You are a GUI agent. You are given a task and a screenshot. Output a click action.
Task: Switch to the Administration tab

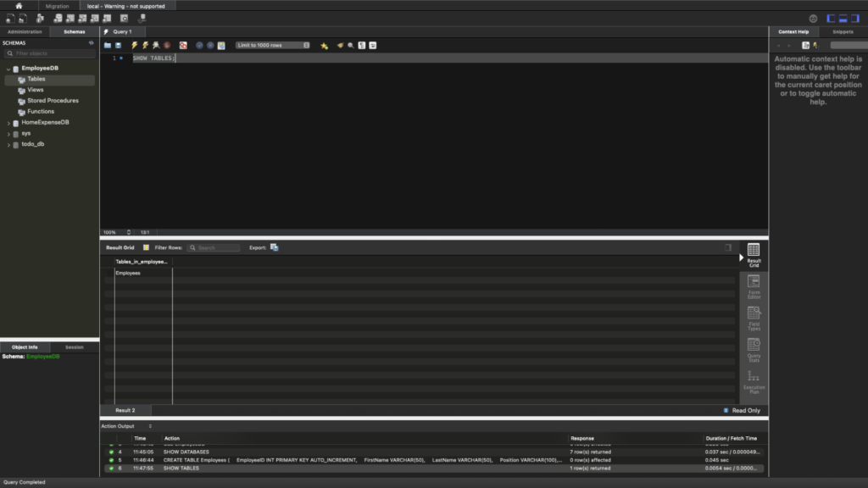25,31
